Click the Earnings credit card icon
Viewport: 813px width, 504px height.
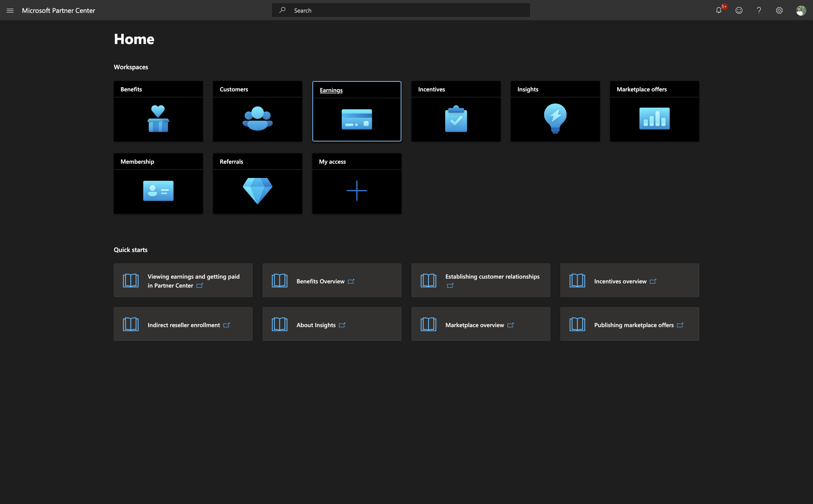357,119
